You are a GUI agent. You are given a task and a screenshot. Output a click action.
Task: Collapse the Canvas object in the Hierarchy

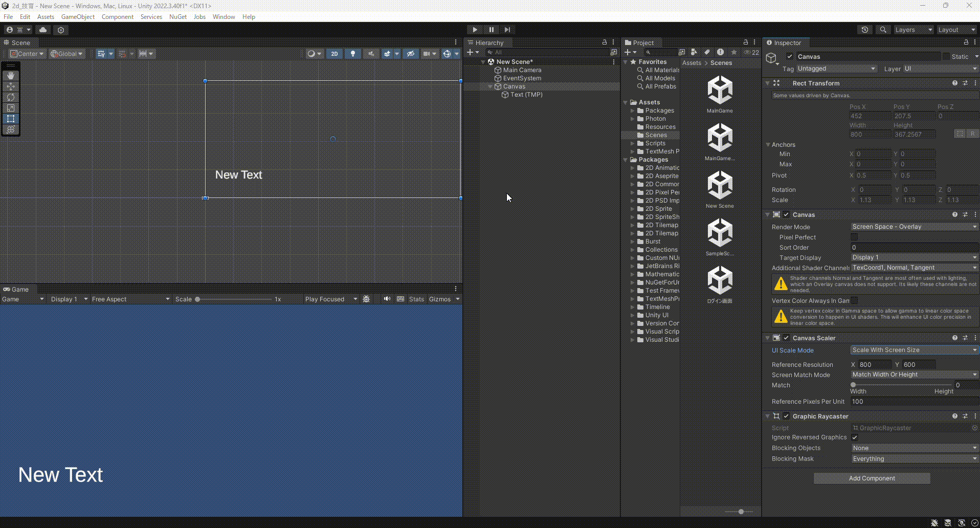point(490,86)
